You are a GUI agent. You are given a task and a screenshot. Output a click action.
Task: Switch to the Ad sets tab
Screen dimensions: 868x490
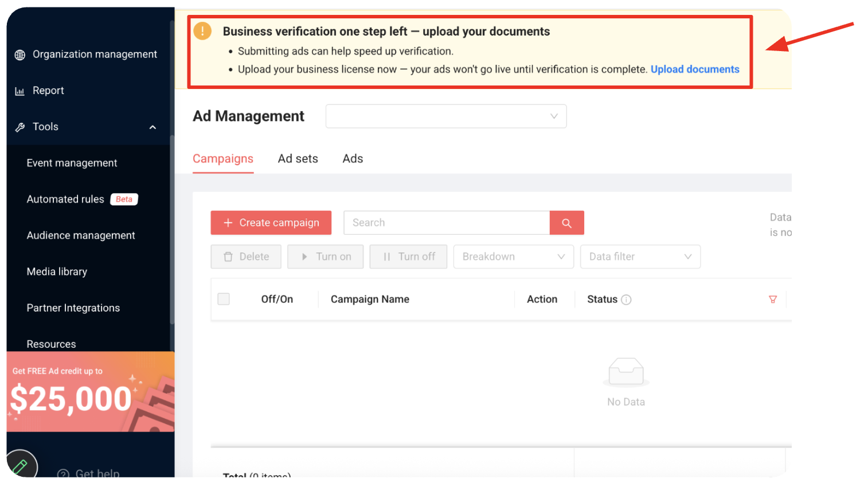[x=298, y=159]
